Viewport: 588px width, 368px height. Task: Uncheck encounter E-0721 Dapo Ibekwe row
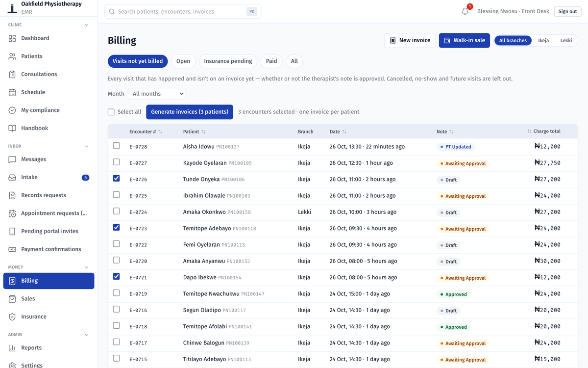tap(116, 276)
